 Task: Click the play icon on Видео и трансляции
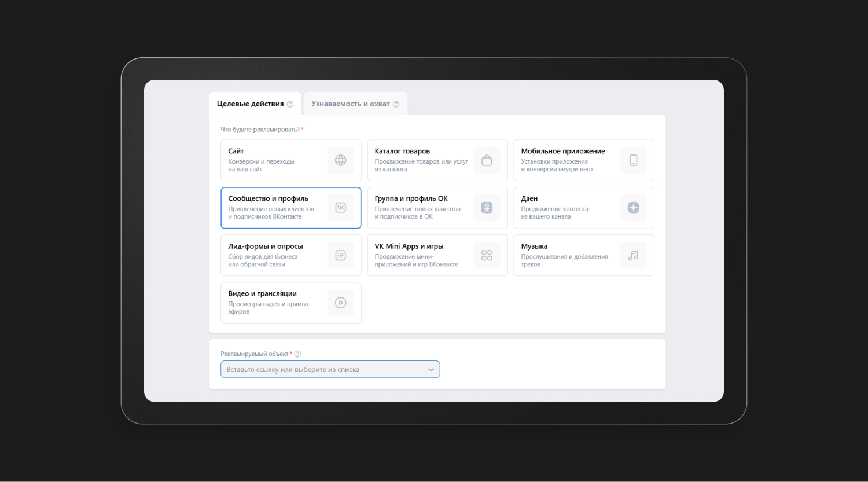click(x=341, y=303)
